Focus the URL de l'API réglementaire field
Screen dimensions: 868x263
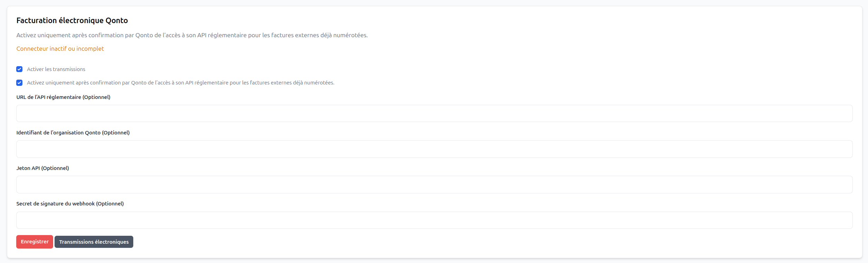coord(434,113)
